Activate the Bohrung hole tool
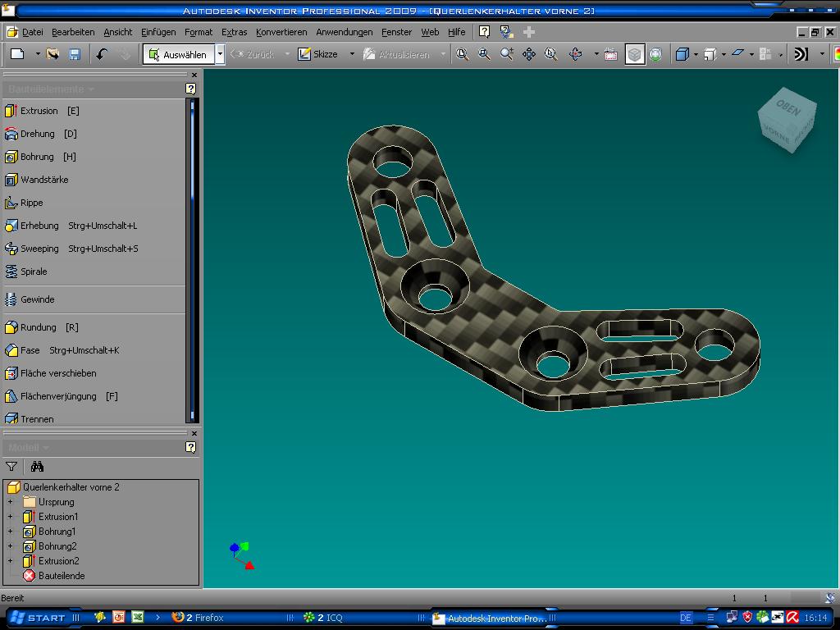This screenshot has width=840, height=630. click(x=37, y=157)
